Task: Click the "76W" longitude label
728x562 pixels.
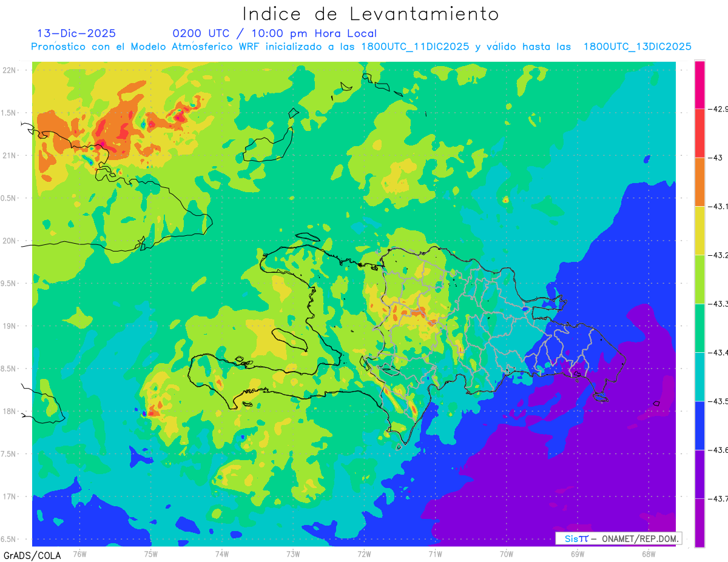Action: (x=79, y=554)
